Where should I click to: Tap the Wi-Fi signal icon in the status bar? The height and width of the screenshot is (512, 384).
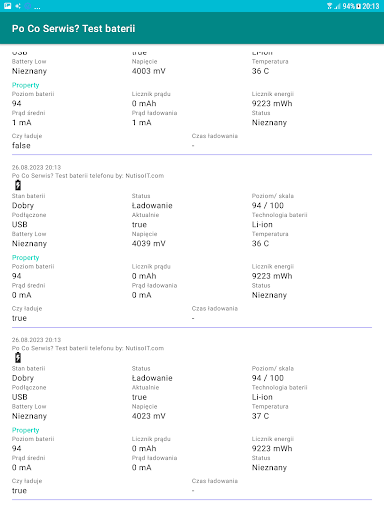(329, 6)
